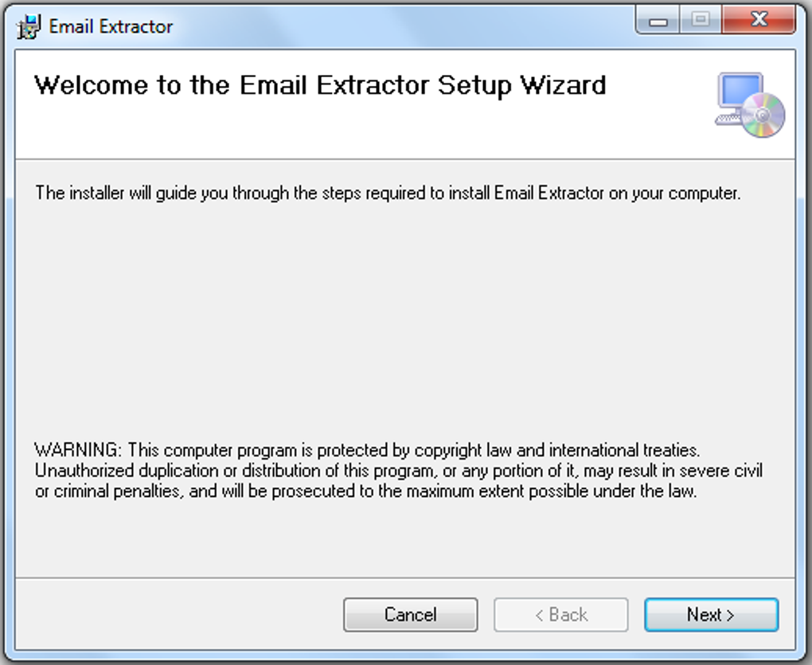Click the installer guide description sentence
The width and height of the screenshot is (812, 665).
click(388, 194)
